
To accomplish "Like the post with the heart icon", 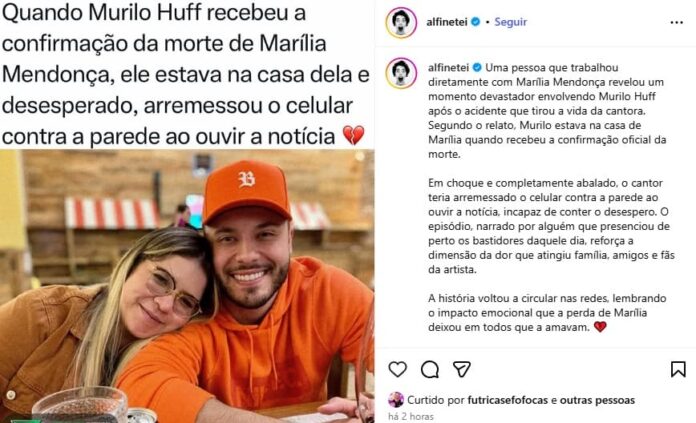I will tap(397, 369).
